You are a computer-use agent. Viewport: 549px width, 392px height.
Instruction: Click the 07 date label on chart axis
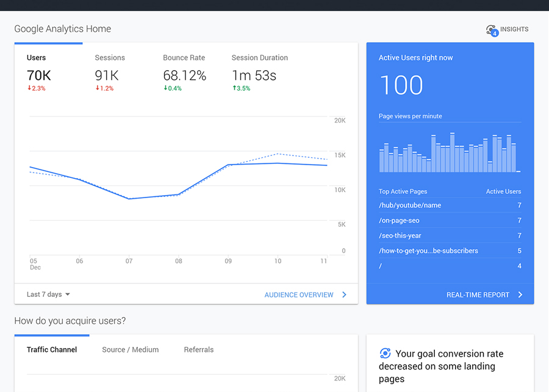tap(129, 261)
